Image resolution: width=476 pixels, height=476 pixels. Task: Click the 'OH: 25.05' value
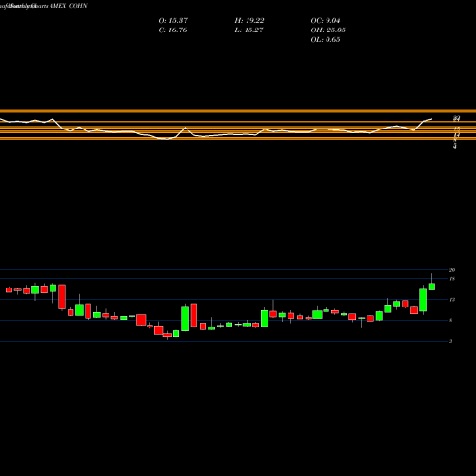[328, 30]
